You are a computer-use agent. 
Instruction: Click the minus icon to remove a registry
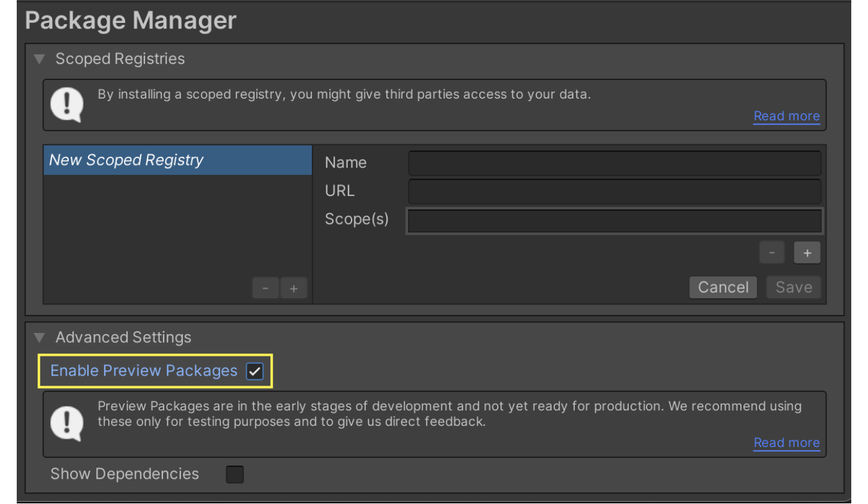[265, 287]
